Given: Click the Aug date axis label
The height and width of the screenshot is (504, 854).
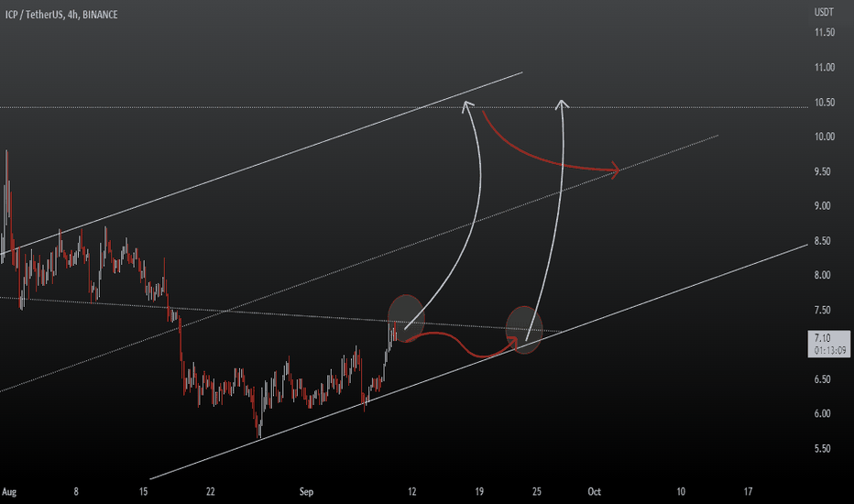Looking at the screenshot, I should coord(9,492).
